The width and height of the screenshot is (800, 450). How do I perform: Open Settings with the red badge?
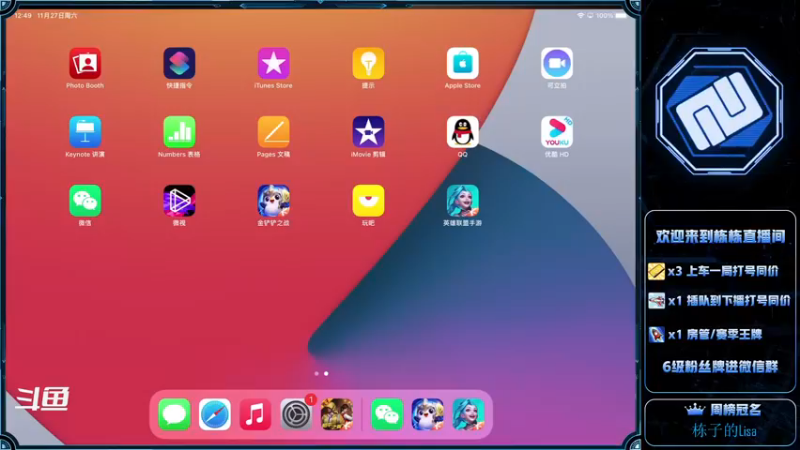coord(296,414)
